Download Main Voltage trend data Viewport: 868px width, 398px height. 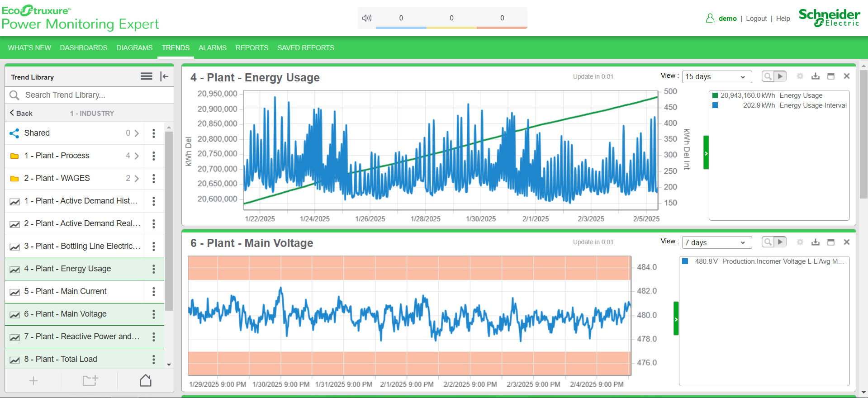(815, 242)
